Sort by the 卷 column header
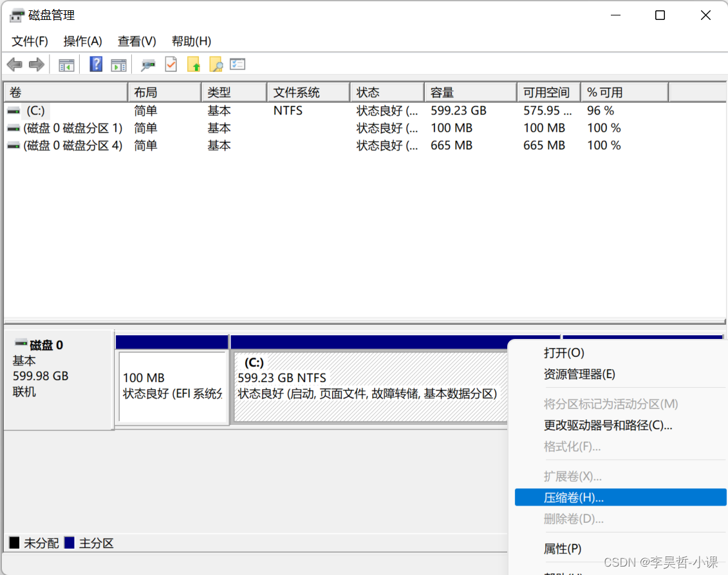728x575 pixels. click(x=66, y=93)
